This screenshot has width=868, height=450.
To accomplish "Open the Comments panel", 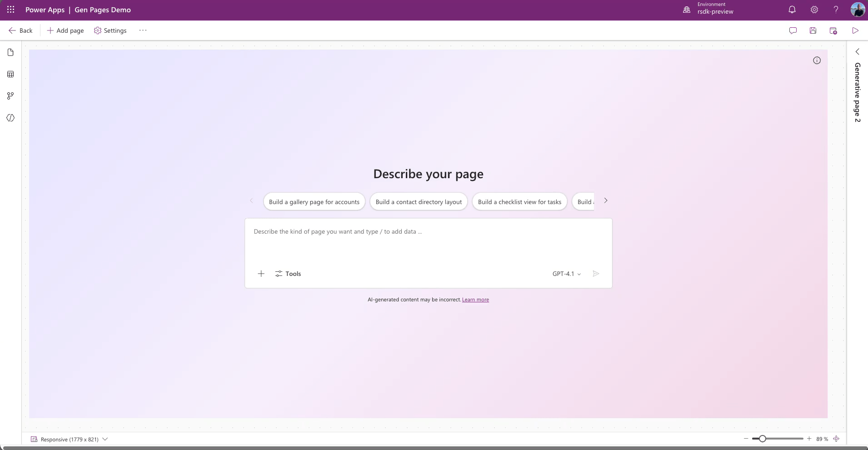I will (x=793, y=30).
